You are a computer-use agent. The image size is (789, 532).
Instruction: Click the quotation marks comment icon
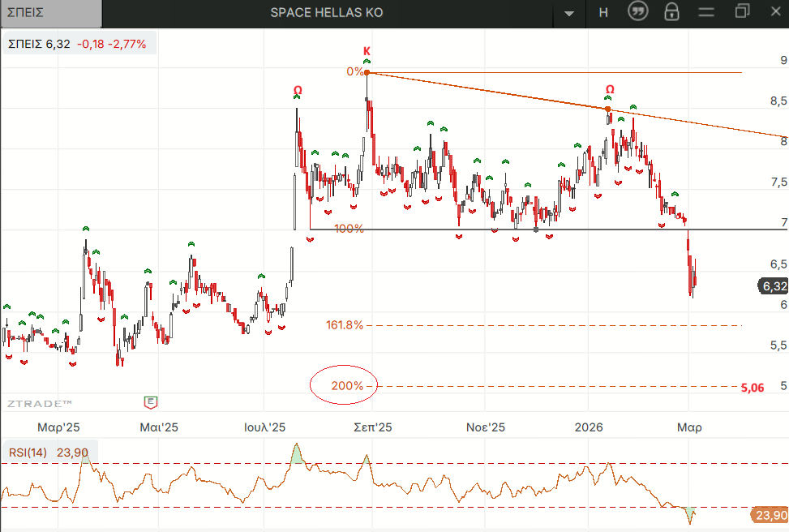click(x=638, y=12)
